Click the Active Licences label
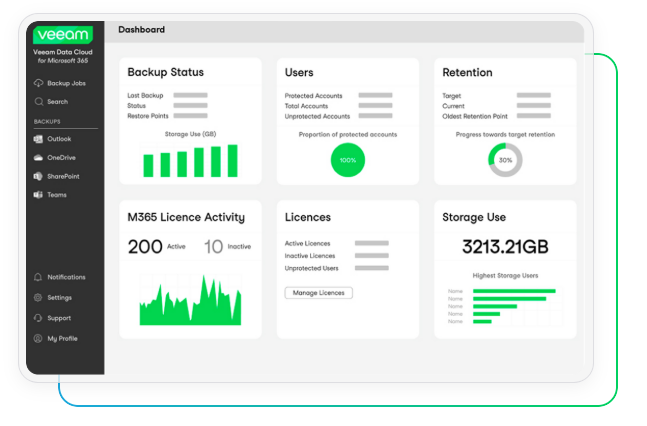This screenshot has width=647, height=426. click(307, 244)
